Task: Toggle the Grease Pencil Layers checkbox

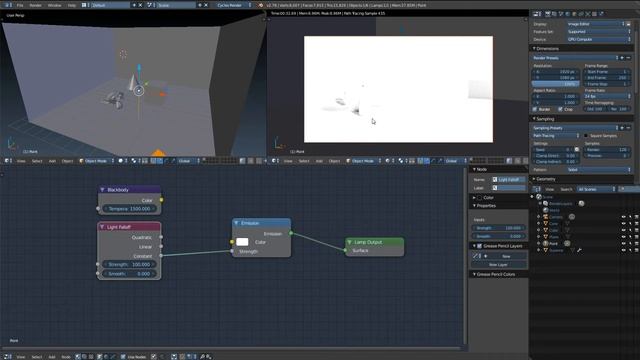Action: pos(480,246)
